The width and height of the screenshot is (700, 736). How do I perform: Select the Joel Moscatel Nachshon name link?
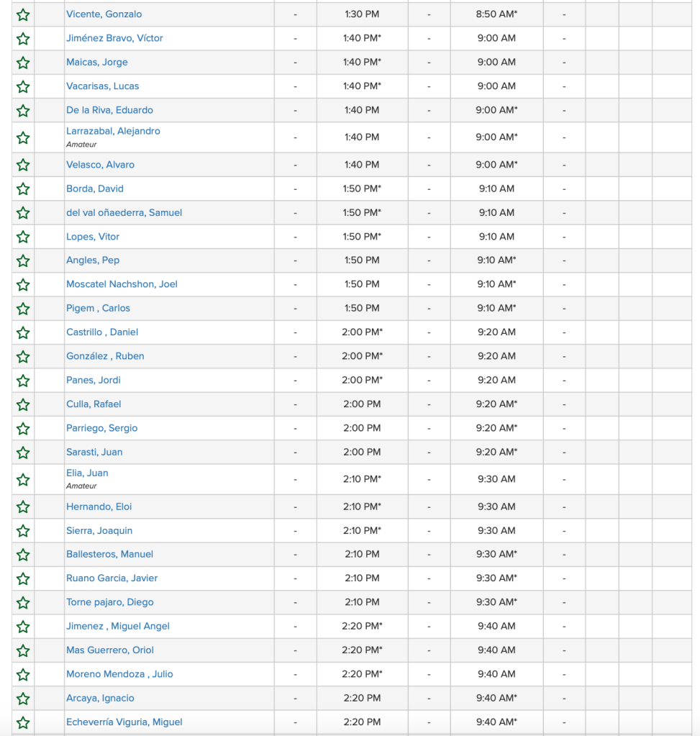click(122, 284)
